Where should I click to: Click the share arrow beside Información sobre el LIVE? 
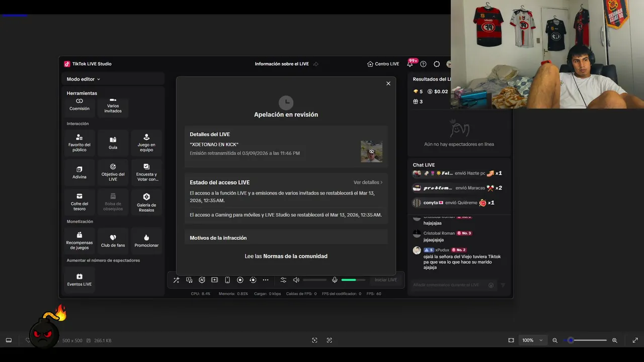[316, 64]
